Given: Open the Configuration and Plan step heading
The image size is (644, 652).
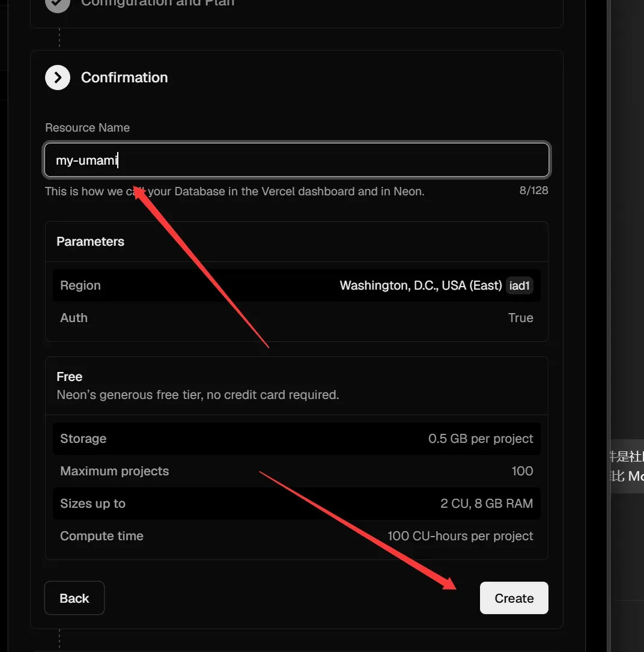Looking at the screenshot, I should coord(157,4).
